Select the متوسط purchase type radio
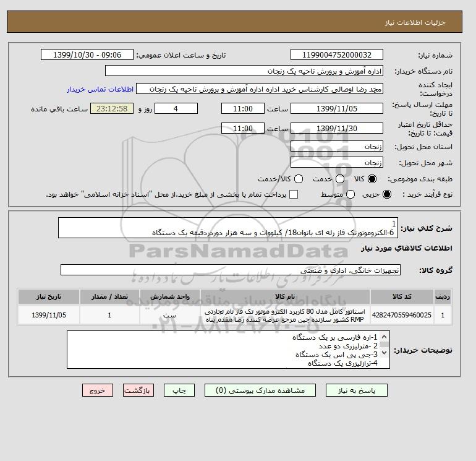 tap(351, 194)
